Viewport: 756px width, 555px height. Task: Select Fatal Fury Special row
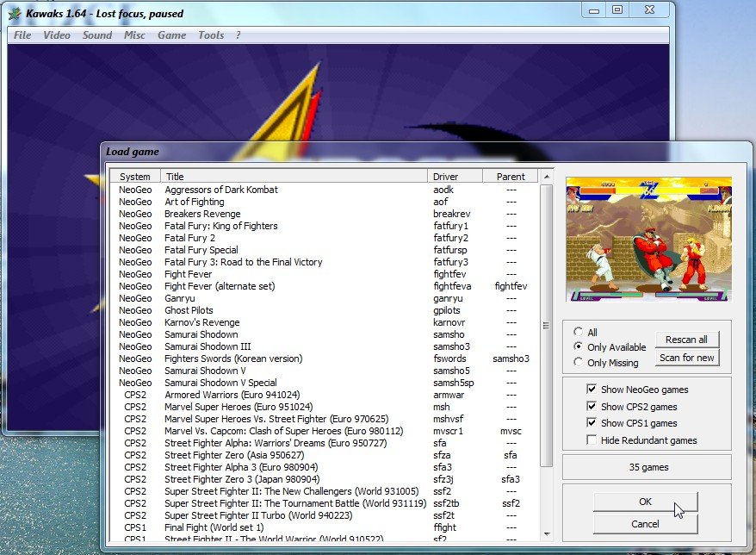[324, 250]
